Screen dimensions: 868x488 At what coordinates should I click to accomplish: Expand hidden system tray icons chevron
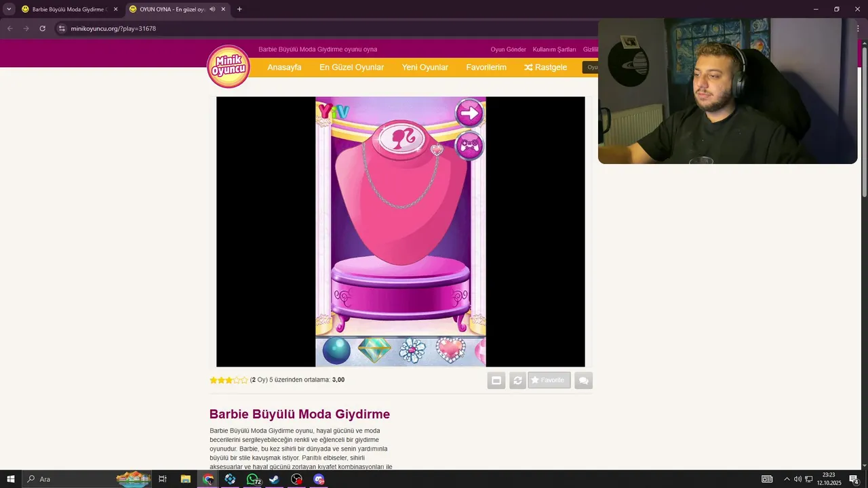[786, 479]
